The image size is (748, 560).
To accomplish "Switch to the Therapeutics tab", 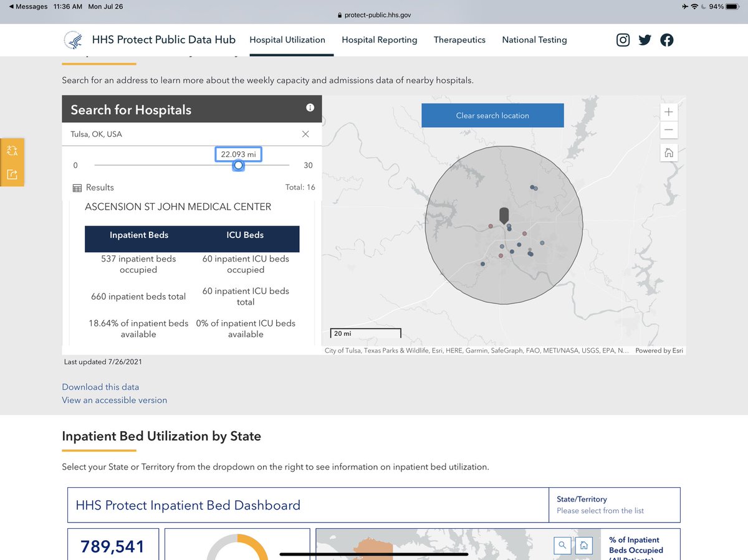I will [459, 40].
